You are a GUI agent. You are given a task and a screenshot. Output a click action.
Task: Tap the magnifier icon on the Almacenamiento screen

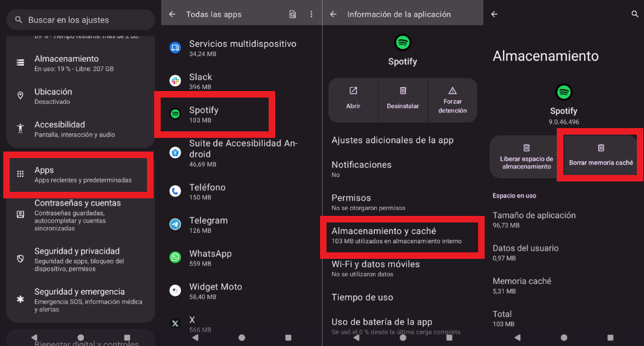click(x=634, y=14)
